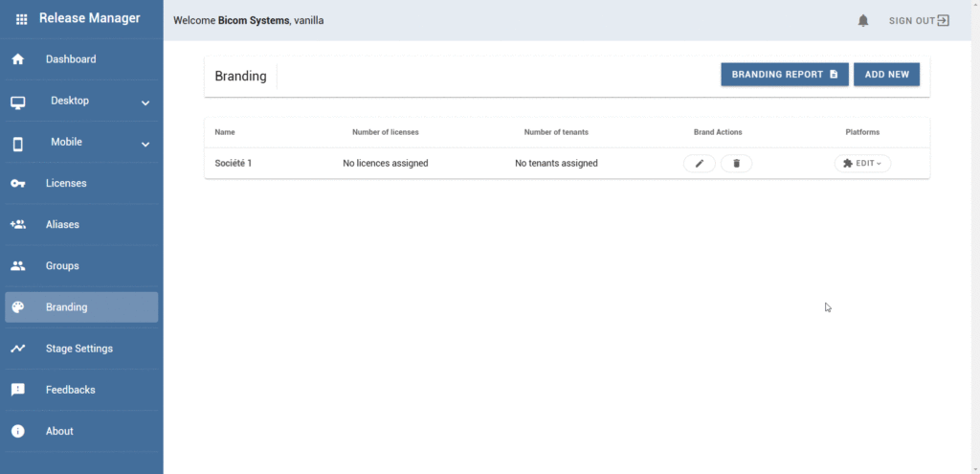Click 'No tenants assigned' cell
980x474 pixels.
556,163
